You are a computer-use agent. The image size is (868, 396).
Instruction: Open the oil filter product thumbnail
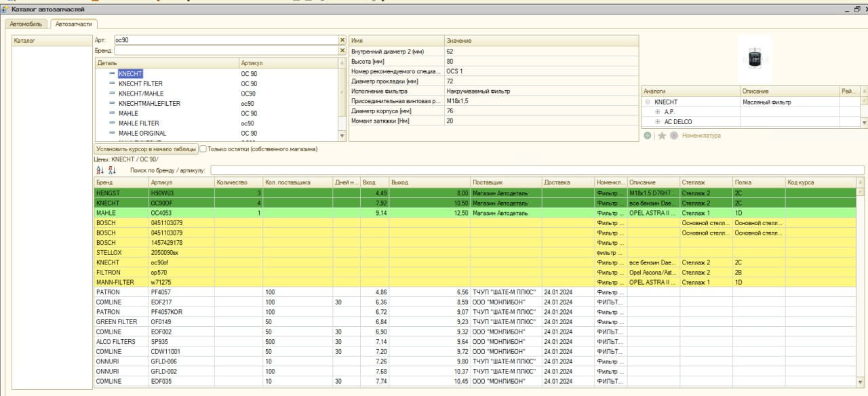tap(755, 58)
